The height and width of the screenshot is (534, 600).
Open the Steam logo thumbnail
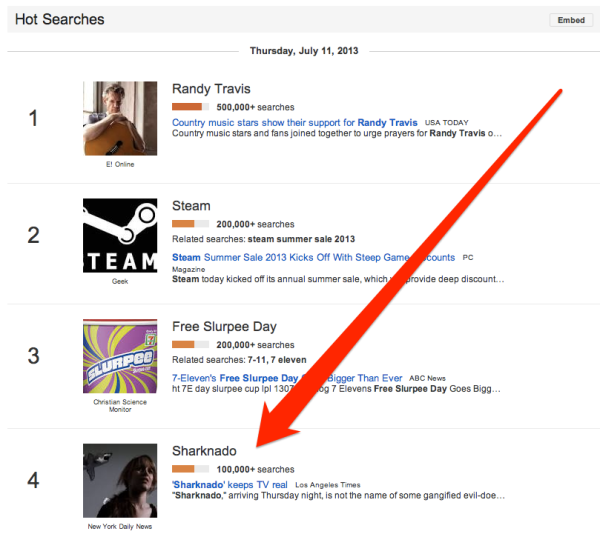pyautogui.click(x=120, y=235)
